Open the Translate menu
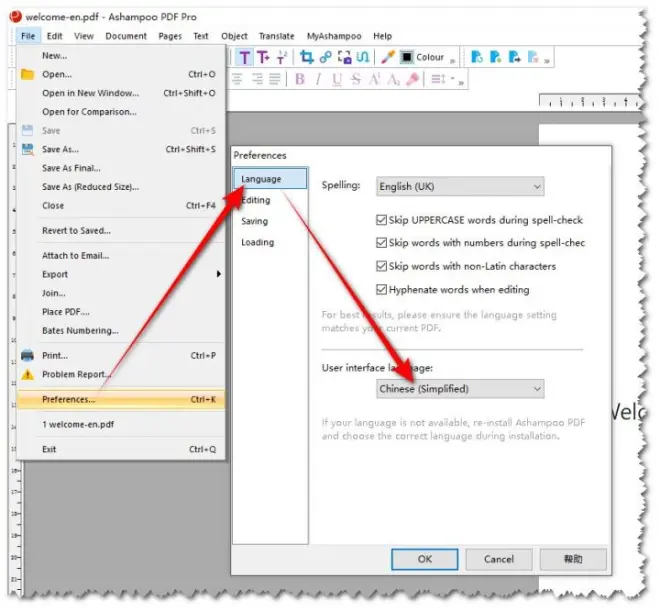 click(x=277, y=36)
